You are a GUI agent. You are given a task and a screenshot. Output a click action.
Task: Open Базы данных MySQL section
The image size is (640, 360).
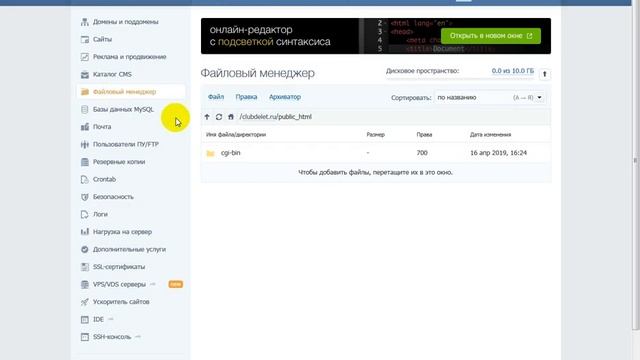pyautogui.click(x=123, y=109)
